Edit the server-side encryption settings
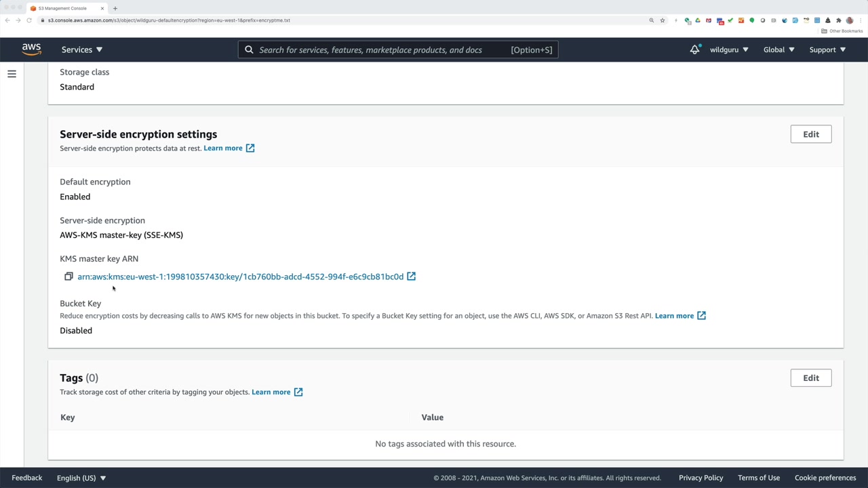 click(811, 134)
